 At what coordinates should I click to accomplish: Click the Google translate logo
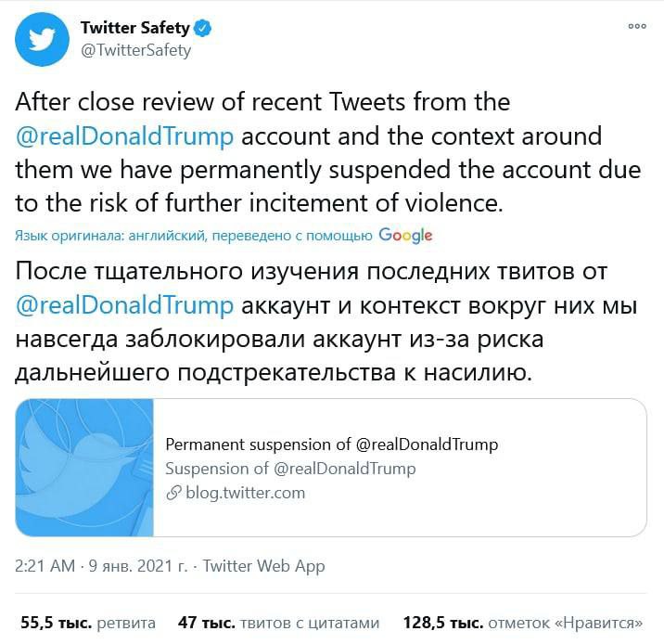406,236
